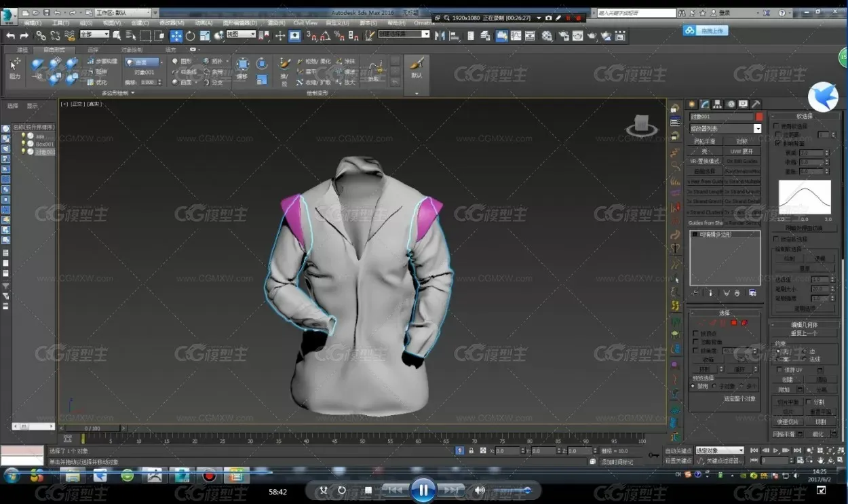This screenshot has width=848, height=504.
Task: Toggle the 保持UV checkbox
Action: pos(779,370)
